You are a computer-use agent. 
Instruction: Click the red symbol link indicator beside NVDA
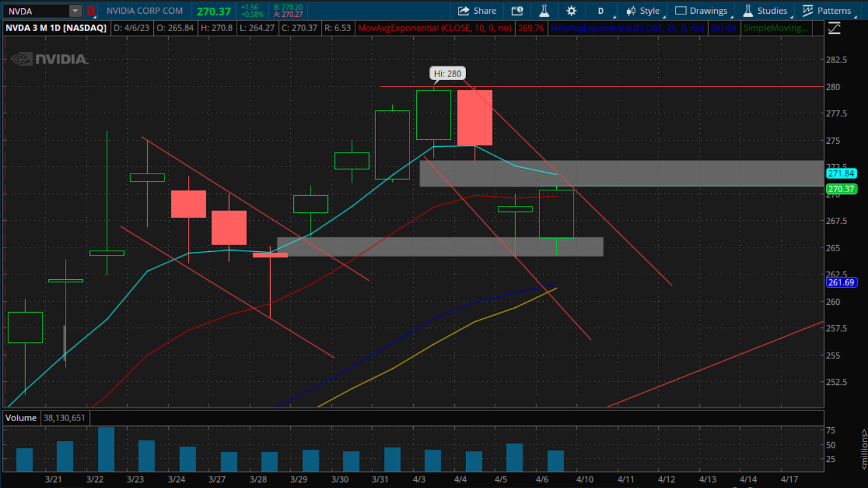tap(91, 11)
